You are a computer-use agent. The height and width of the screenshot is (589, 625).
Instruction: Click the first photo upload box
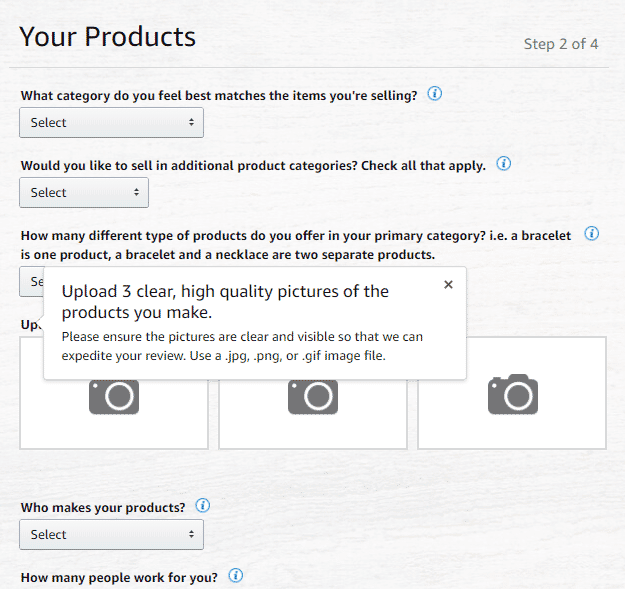pyautogui.click(x=114, y=414)
